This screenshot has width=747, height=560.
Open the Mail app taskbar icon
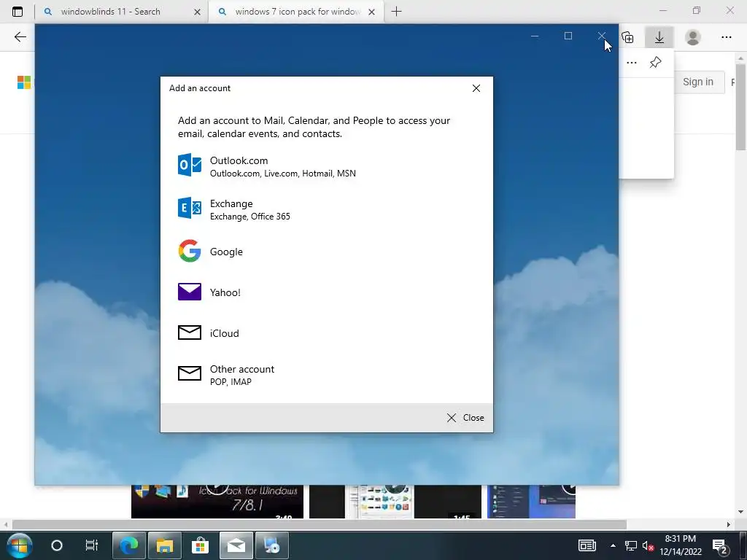(236, 545)
